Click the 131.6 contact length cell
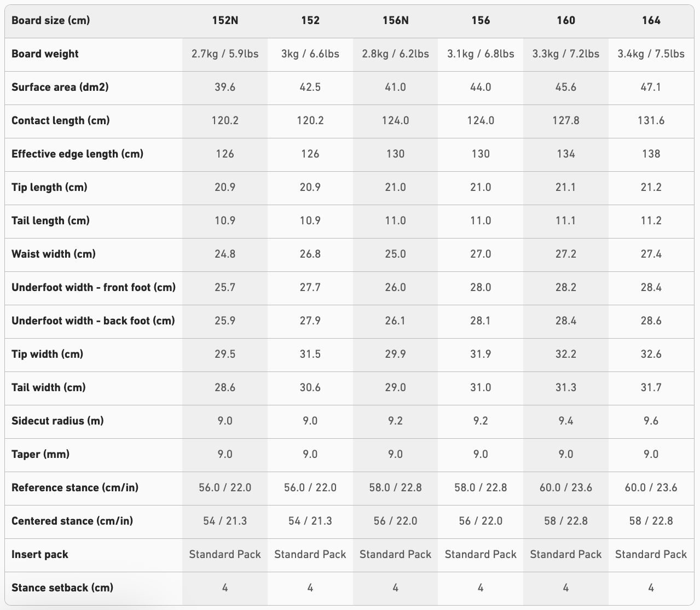The image size is (700, 610). click(651, 120)
